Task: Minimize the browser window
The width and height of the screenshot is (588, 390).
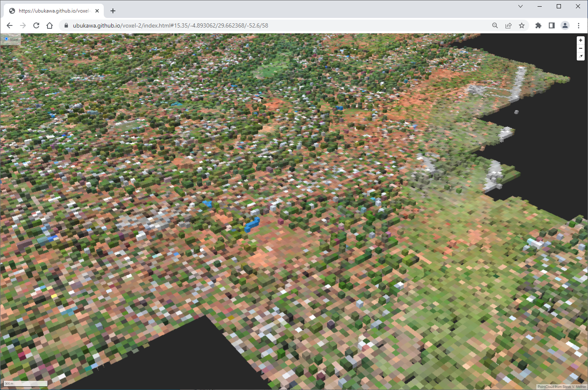Action: [x=540, y=6]
